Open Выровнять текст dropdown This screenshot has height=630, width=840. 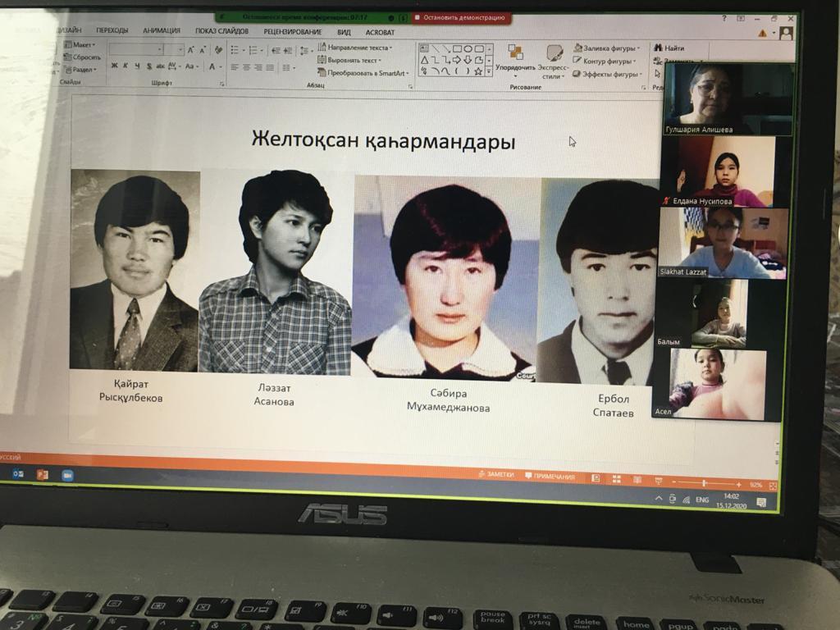349,60
